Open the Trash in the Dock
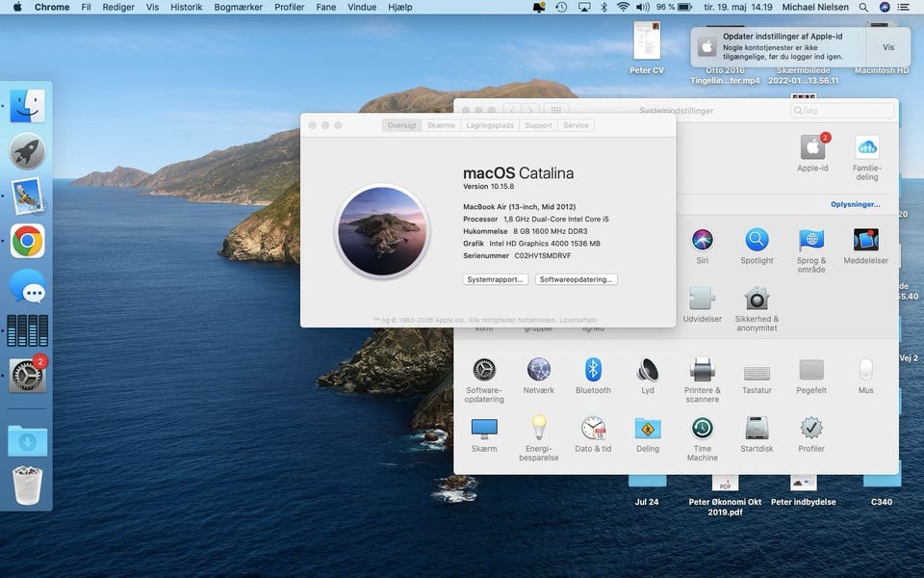 coord(27,486)
